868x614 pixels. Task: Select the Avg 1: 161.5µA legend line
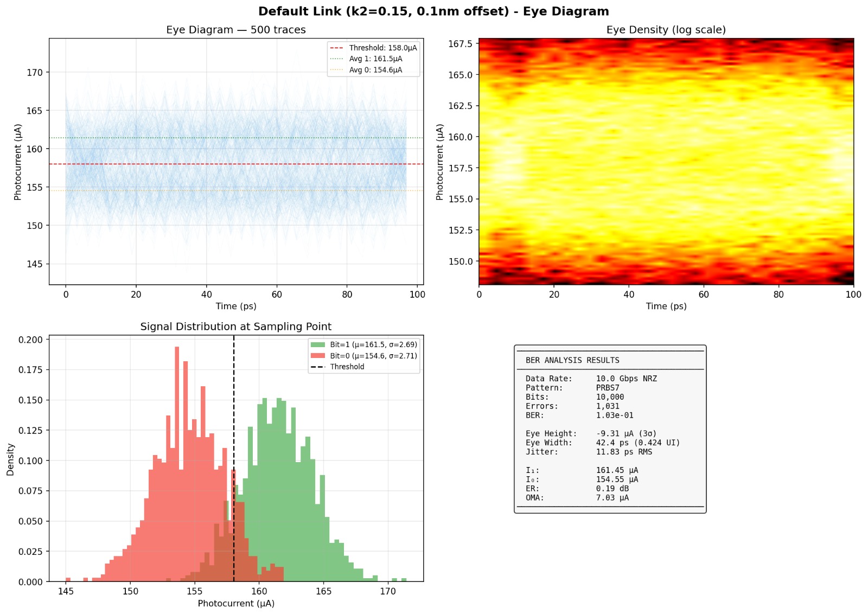[x=372, y=58]
